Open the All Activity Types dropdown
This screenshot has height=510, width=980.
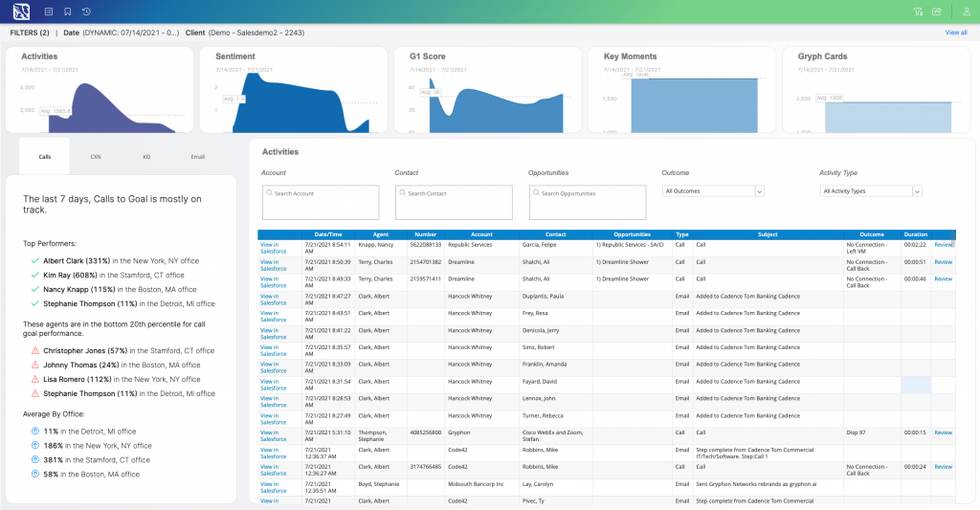click(x=871, y=191)
